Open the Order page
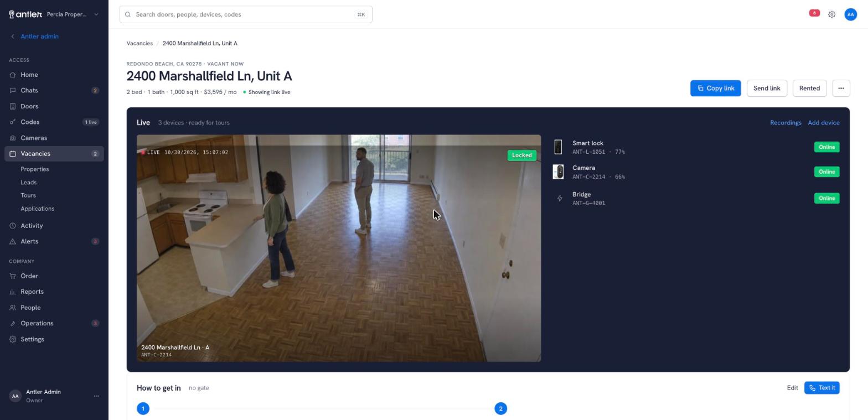The image size is (868, 420). point(54,276)
